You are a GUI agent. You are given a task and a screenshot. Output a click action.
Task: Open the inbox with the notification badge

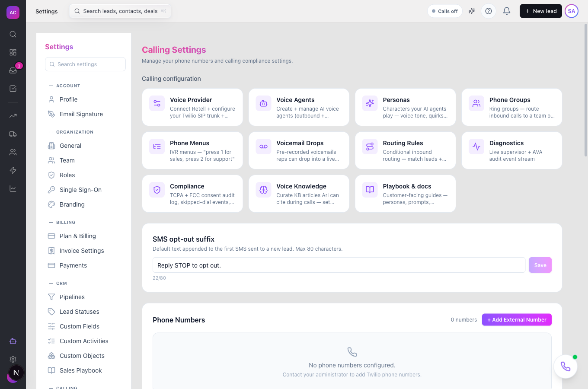click(x=13, y=70)
